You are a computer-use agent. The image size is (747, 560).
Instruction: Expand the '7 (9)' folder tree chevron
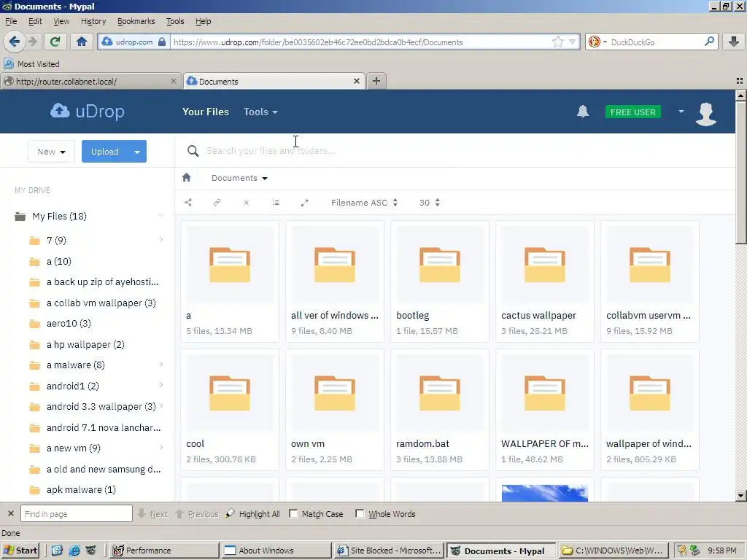pyautogui.click(x=161, y=239)
